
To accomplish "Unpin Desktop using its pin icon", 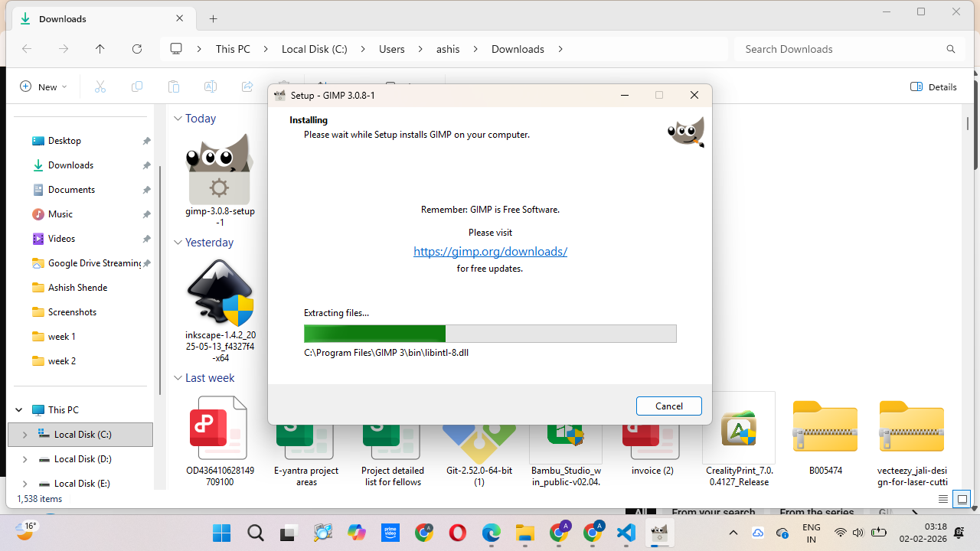I will [x=146, y=141].
